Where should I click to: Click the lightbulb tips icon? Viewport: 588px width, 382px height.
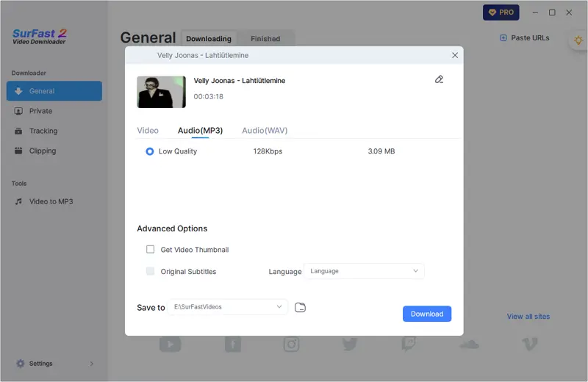tap(578, 40)
